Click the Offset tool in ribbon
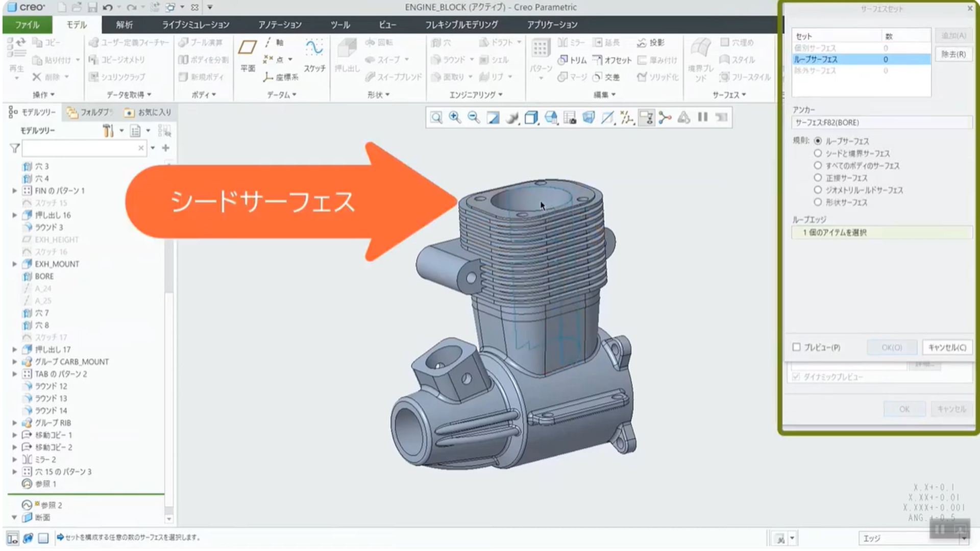 (612, 60)
